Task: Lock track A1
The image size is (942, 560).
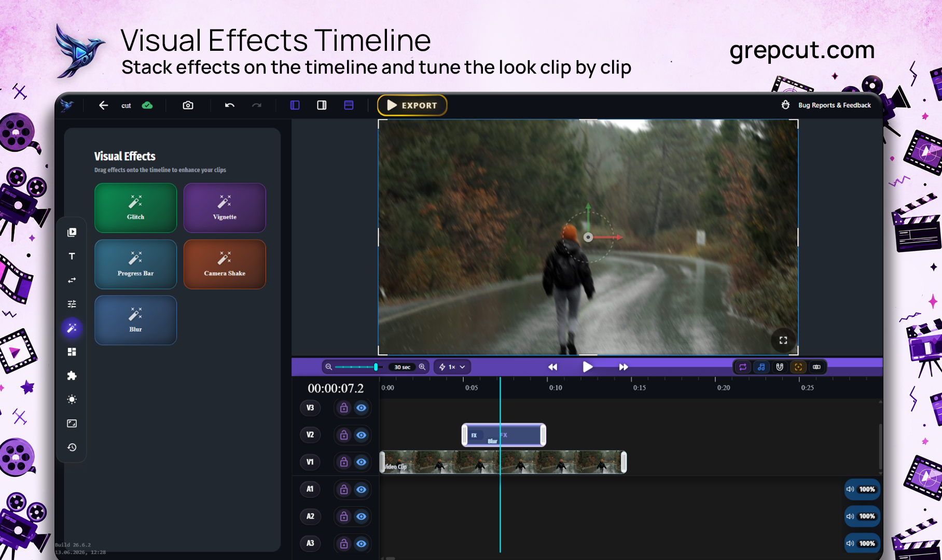Action: [344, 489]
